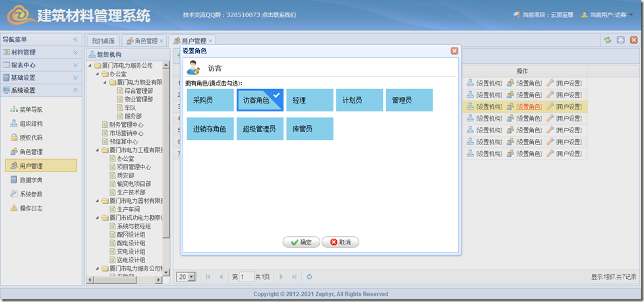Viewport: 644px width, 302px height.
Task: Collapse the navigation menu panel arrows
Action: (x=75, y=40)
